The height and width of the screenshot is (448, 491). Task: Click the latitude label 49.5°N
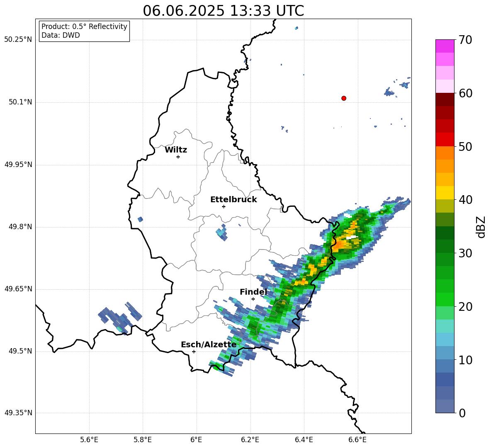click(20, 351)
